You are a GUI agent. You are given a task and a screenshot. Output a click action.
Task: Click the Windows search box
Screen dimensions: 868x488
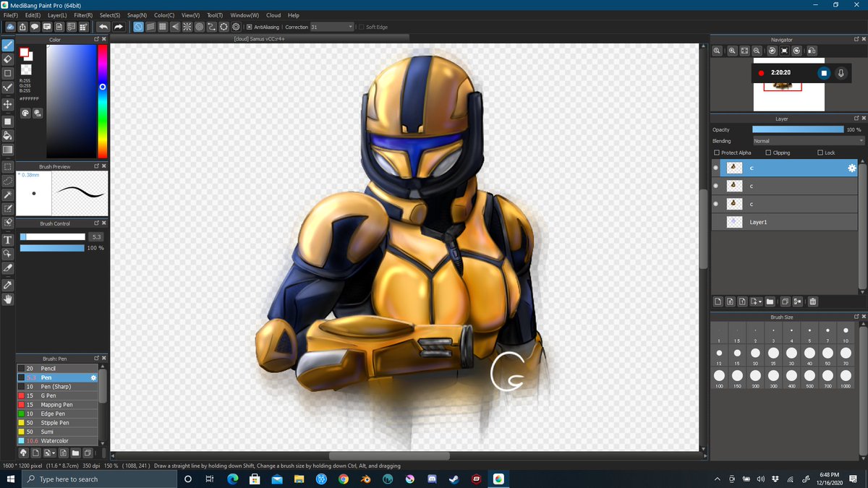click(99, 479)
